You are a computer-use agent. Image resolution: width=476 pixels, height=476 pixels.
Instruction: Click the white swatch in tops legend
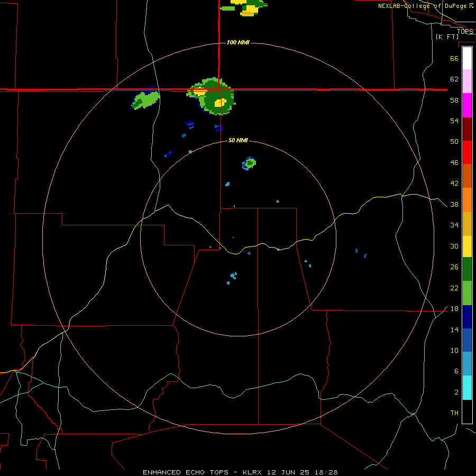click(x=467, y=58)
